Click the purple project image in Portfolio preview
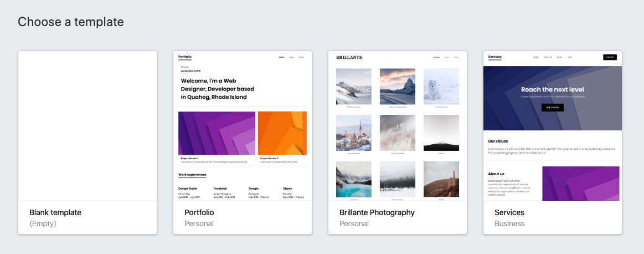This screenshot has height=254, width=644. tap(217, 134)
